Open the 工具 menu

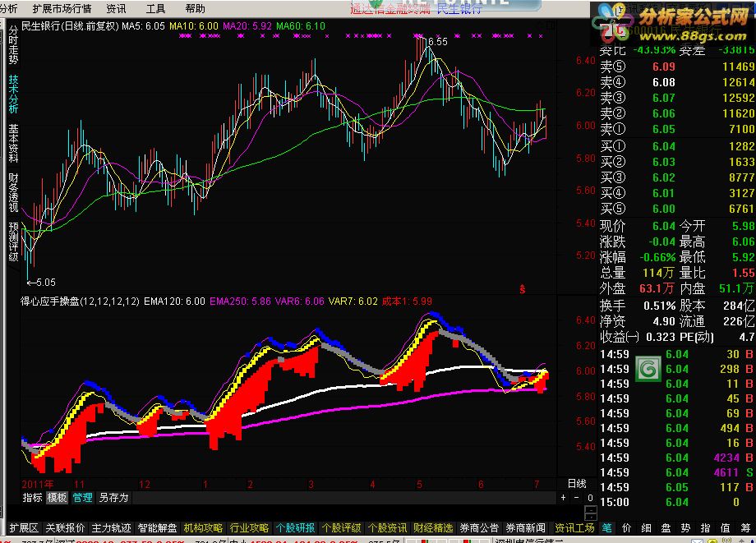(x=155, y=9)
